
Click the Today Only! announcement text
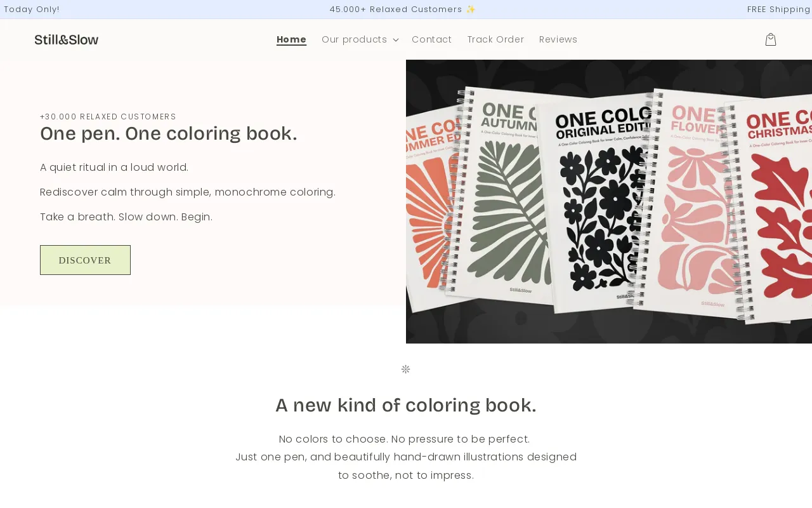[x=32, y=10]
